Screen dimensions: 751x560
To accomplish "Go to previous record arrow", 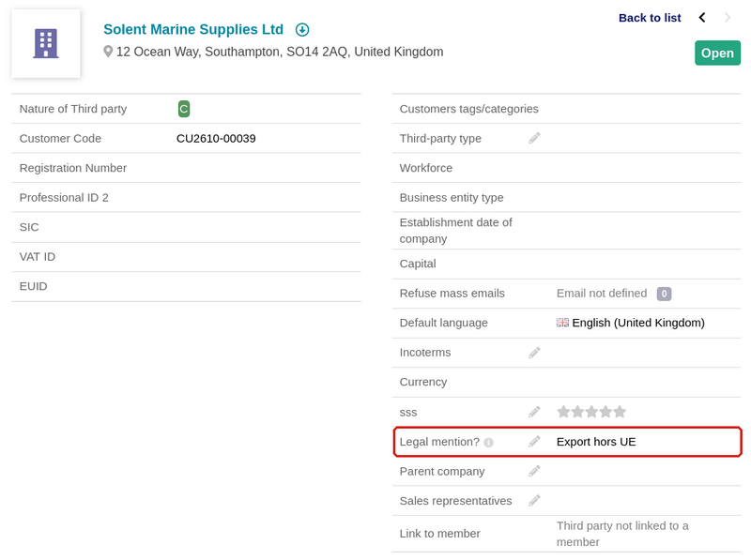I will tap(702, 18).
